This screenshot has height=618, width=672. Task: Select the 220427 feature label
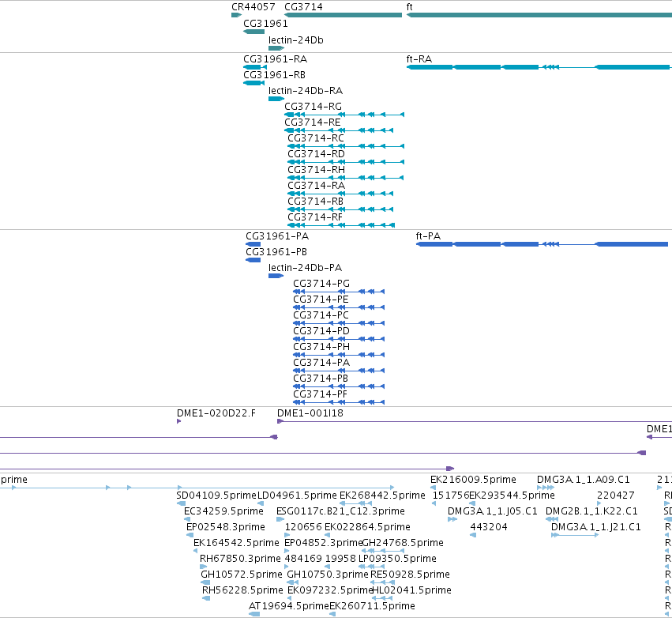pyautogui.click(x=615, y=496)
